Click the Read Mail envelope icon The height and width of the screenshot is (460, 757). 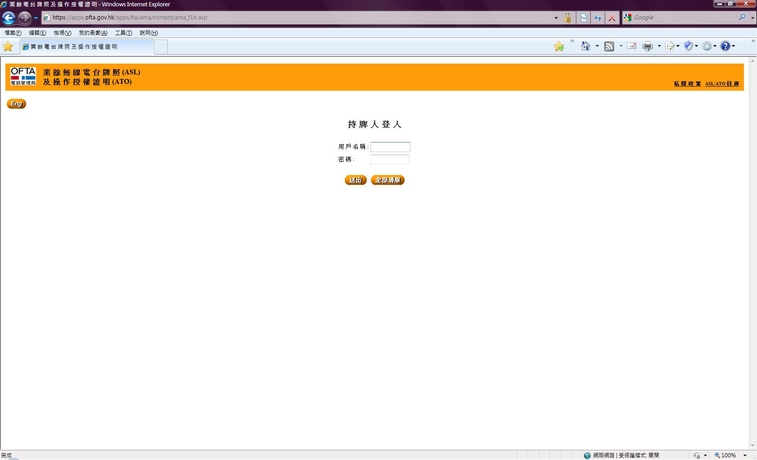(631, 47)
